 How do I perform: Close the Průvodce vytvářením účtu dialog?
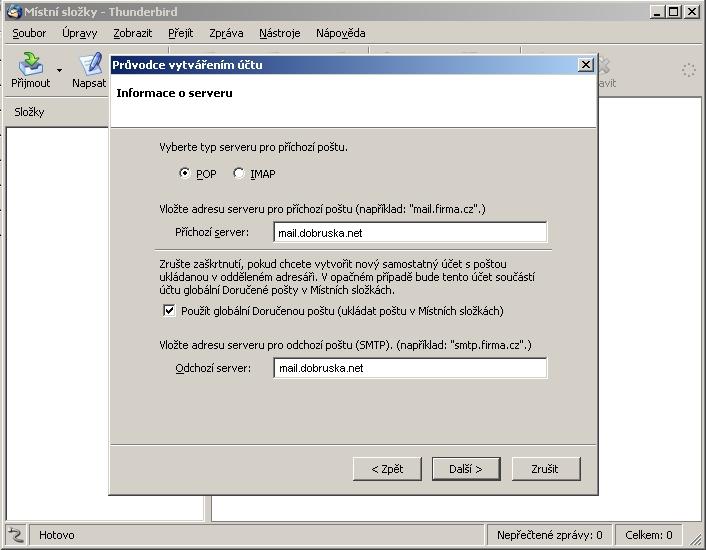coord(586,65)
